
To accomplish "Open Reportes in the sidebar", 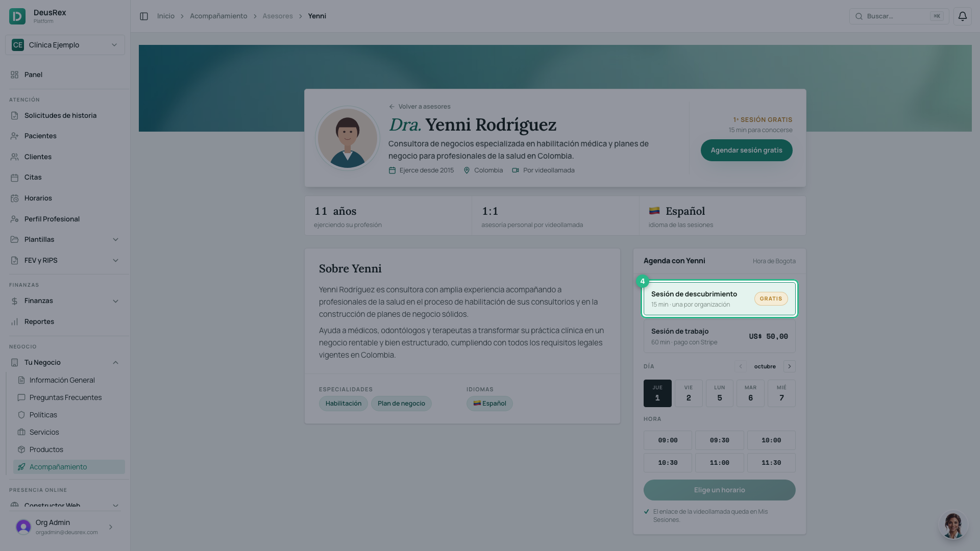I will click(65, 322).
